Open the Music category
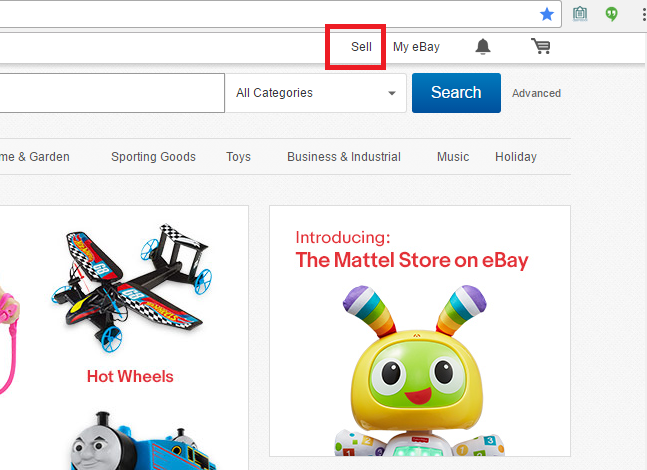 (453, 157)
